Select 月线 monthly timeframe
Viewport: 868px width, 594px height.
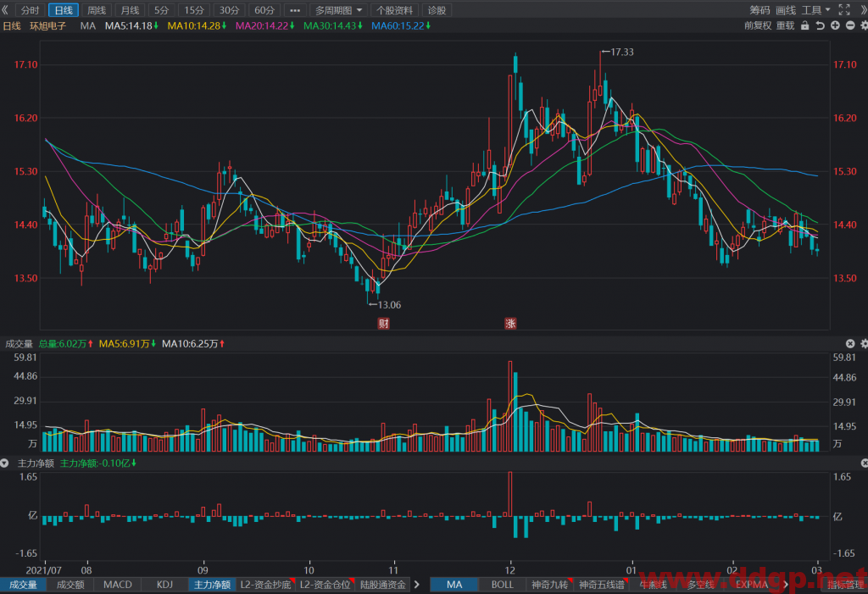(130, 10)
